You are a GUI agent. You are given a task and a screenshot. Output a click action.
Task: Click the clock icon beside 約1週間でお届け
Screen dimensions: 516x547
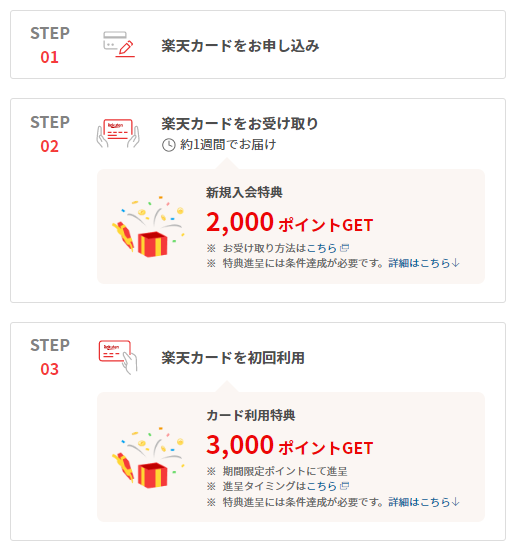pos(169,145)
